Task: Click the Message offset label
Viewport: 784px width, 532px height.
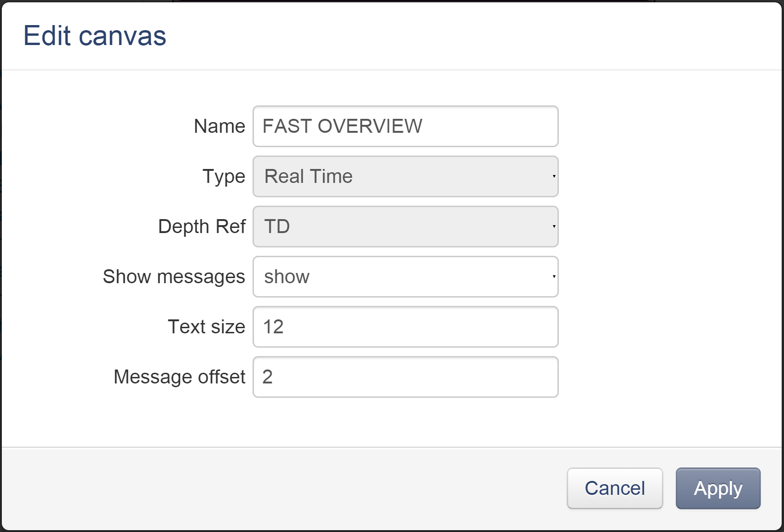Action: click(179, 377)
